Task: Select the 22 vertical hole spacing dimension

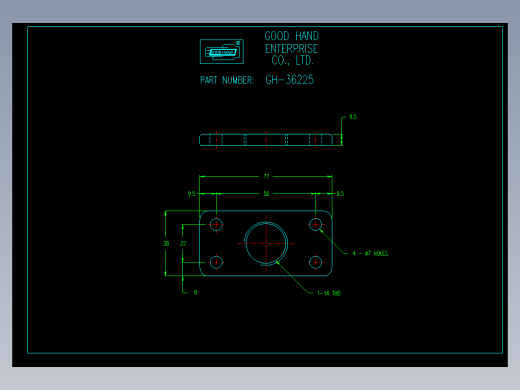Action: (183, 244)
